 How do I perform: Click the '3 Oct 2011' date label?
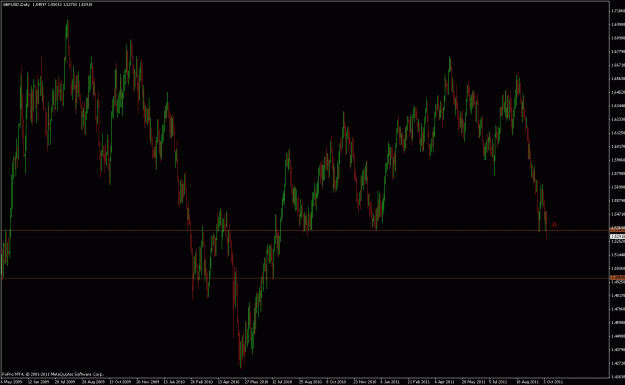click(553, 382)
